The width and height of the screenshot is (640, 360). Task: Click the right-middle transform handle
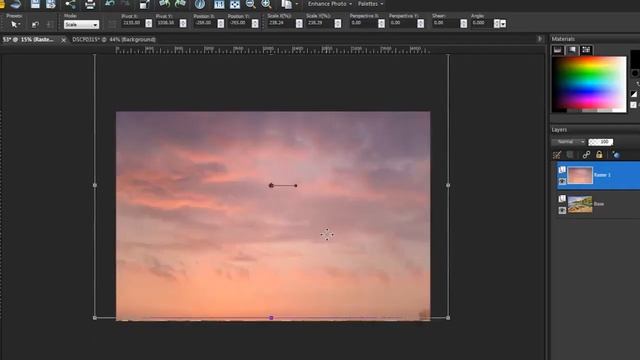[448, 185]
